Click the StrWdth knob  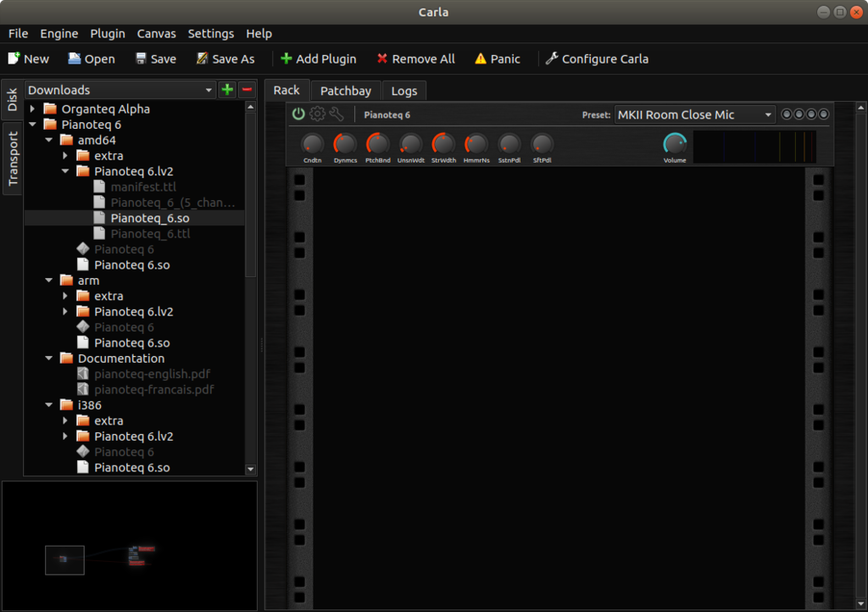tap(443, 144)
